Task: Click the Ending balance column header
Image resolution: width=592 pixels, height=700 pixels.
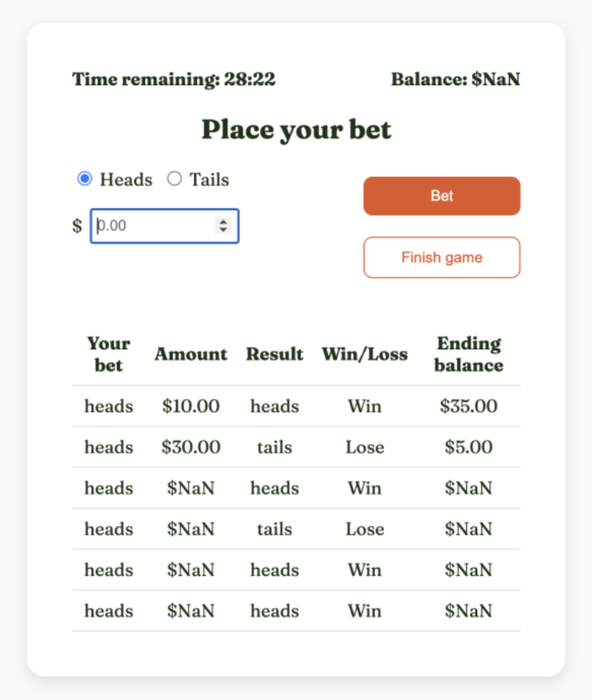Action: [469, 354]
